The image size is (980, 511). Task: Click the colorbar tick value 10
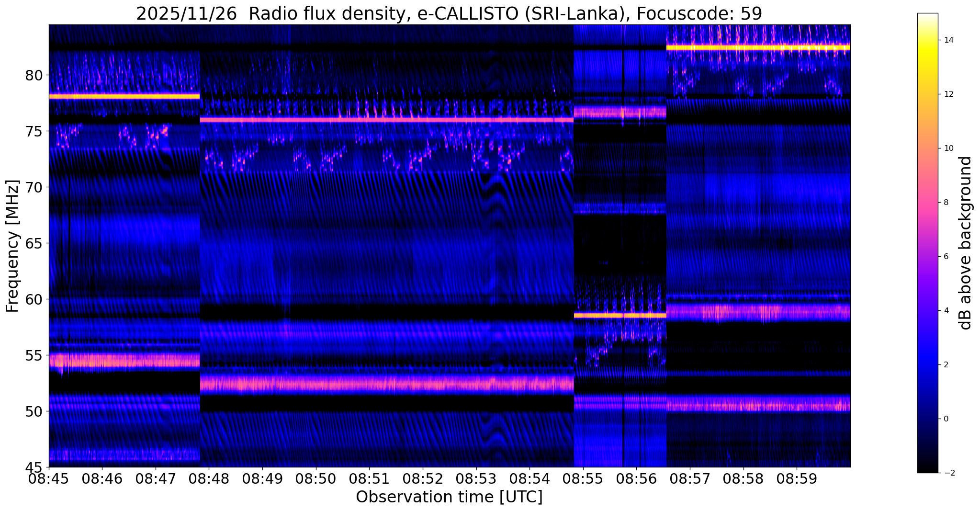947,148
